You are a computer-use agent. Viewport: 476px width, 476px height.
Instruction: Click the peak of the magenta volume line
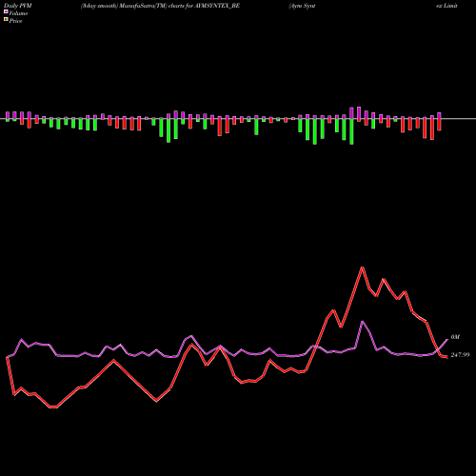(x=363, y=322)
